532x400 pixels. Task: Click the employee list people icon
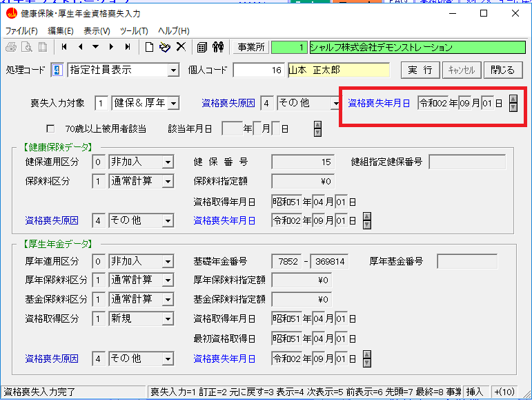[x=218, y=47]
